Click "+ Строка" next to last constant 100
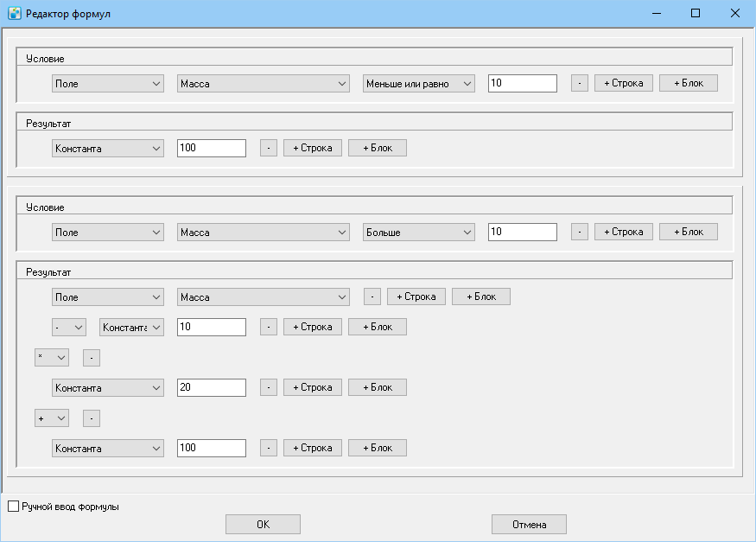 (313, 448)
